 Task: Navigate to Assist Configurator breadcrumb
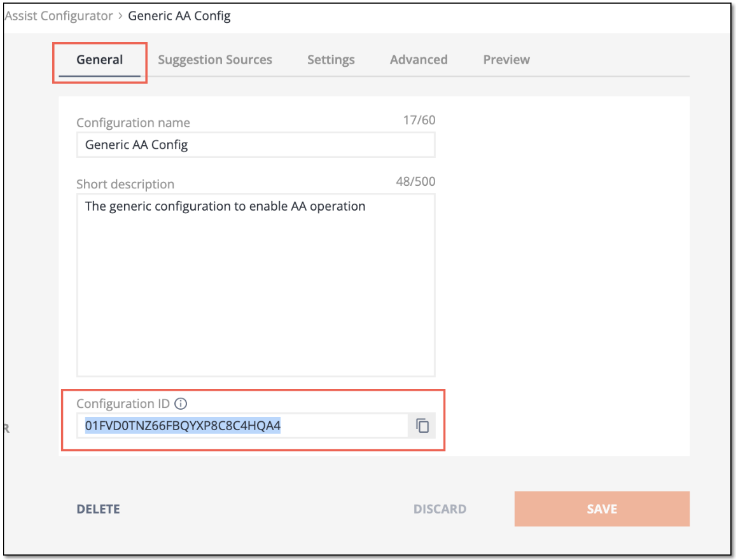[x=59, y=16]
